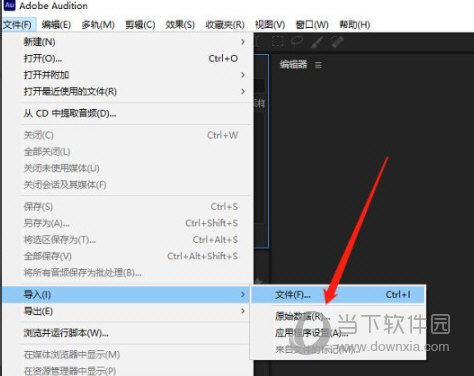
Task: Select the Paintbrush Selection tool
Action: point(317,42)
